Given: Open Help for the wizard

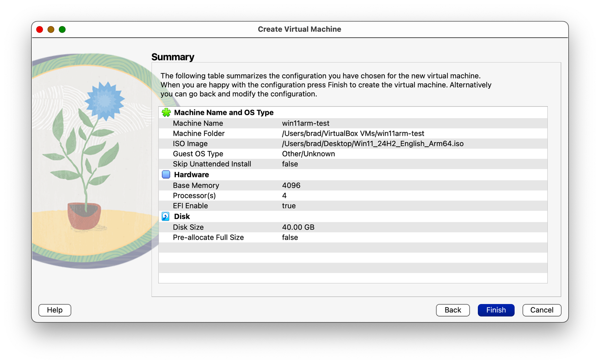Looking at the screenshot, I should [x=55, y=310].
